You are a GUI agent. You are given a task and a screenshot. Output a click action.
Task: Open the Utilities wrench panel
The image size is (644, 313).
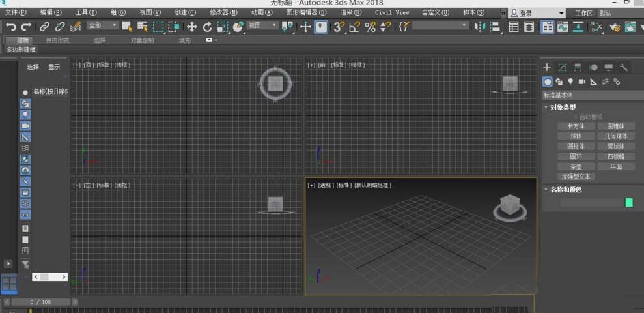click(x=624, y=67)
